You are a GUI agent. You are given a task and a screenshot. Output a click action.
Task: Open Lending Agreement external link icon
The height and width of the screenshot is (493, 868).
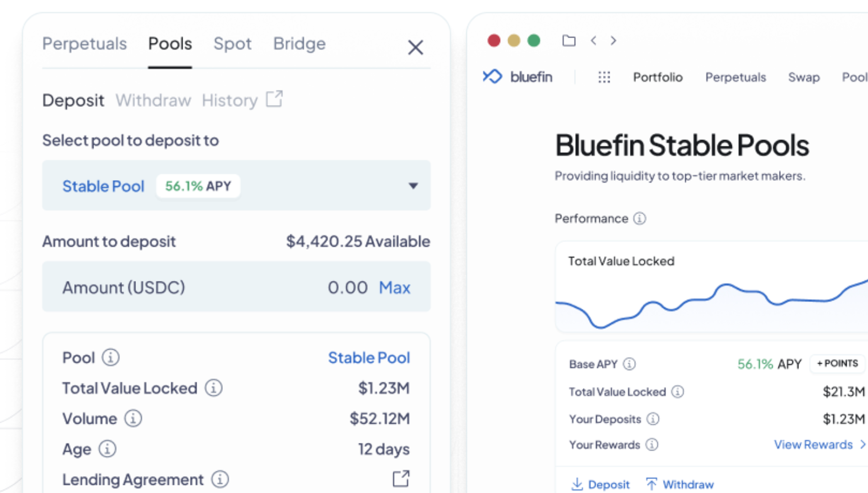tap(401, 479)
